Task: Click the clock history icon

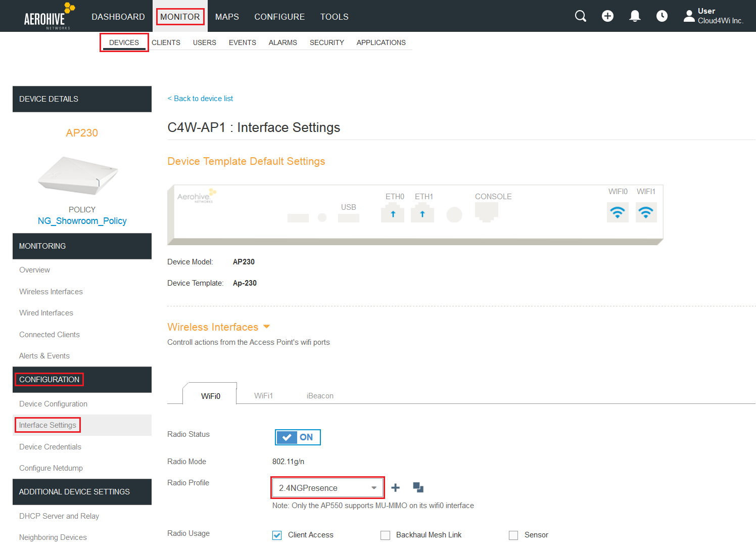Action: coord(661,16)
